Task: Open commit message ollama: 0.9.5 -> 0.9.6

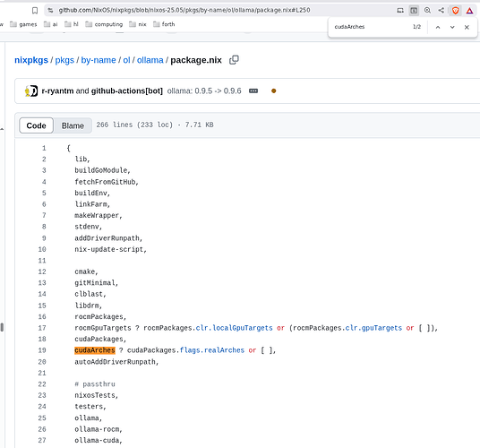Action: [x=204, y=91]
